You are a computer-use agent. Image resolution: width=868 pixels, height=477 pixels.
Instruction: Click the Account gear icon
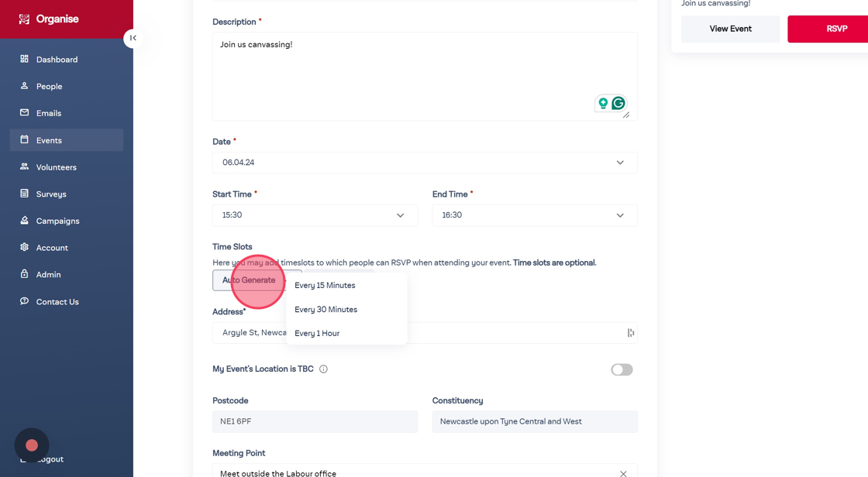pyautogui.click(x=24, y=247)
